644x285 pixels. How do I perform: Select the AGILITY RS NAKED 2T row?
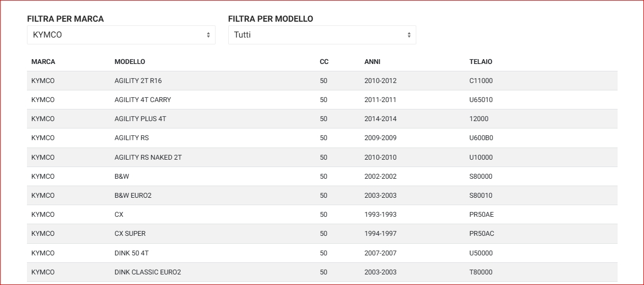click(x=148, y=158)
